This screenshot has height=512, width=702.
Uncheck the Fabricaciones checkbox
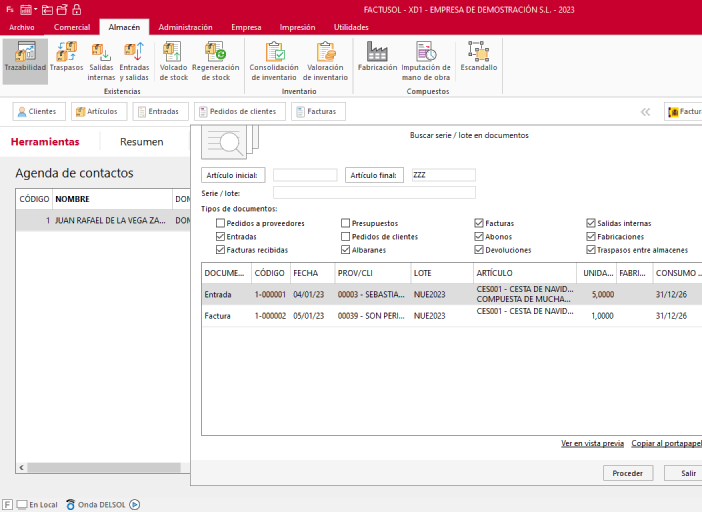point(591,236)
